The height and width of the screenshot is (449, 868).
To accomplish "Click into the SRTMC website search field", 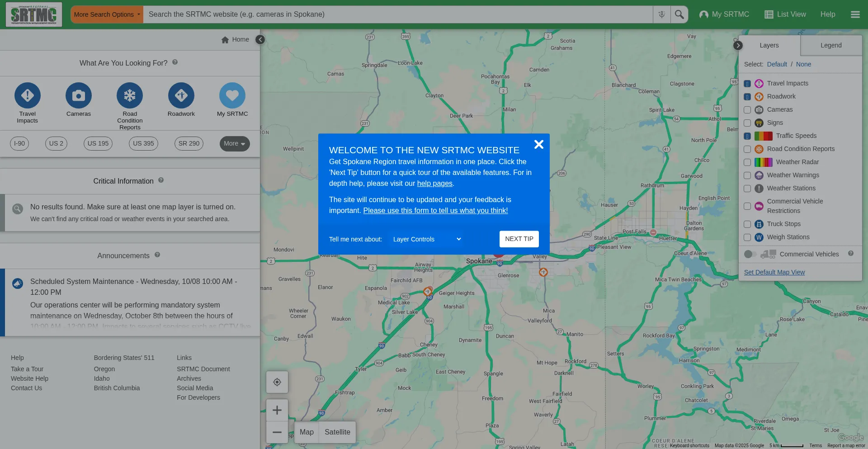I will 398,14.
